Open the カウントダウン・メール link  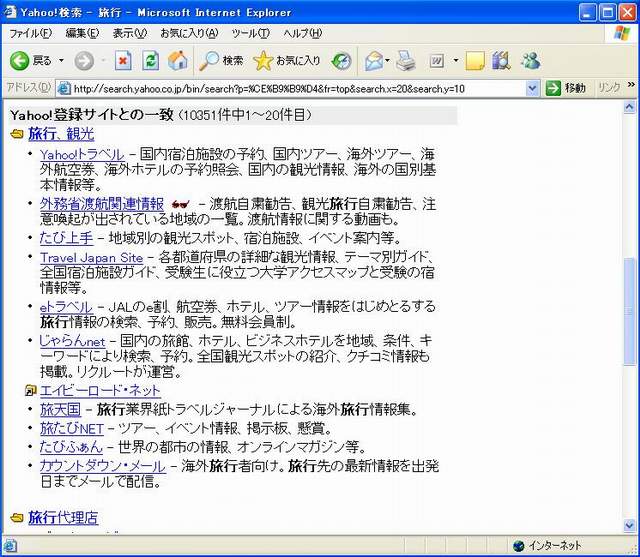103,466
